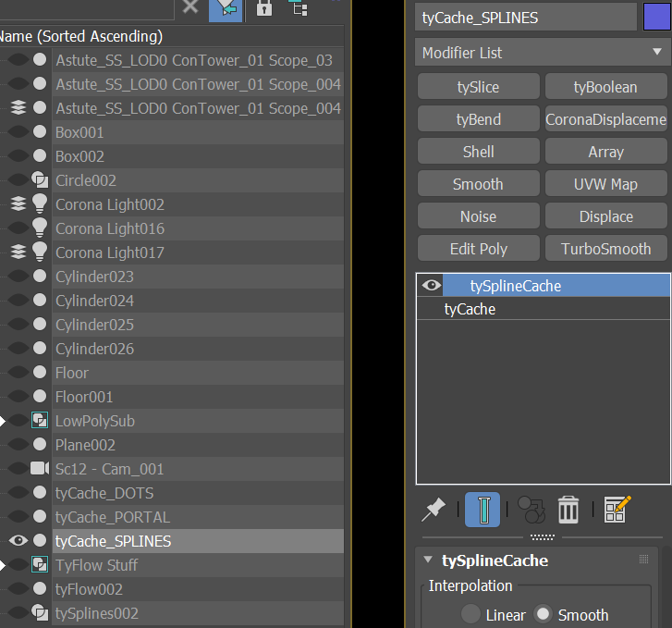Click the selection sync toolbar icon
672x628 pixels.
(226, 8)
